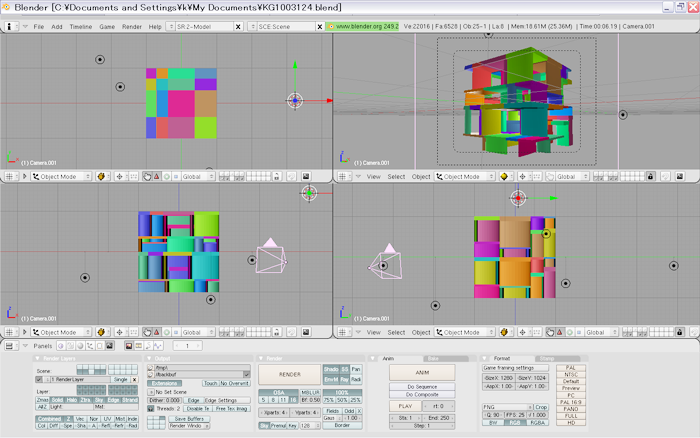Open SR:2-Model screen selector

(200, 26)
